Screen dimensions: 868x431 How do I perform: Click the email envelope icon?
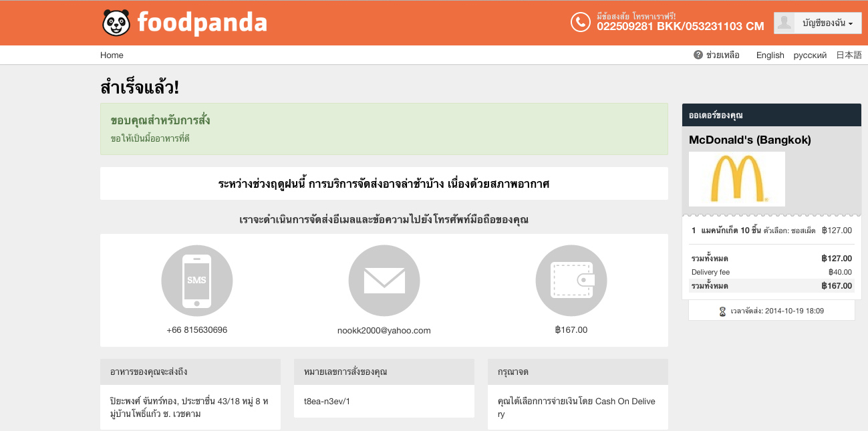(x=384, y=280)
